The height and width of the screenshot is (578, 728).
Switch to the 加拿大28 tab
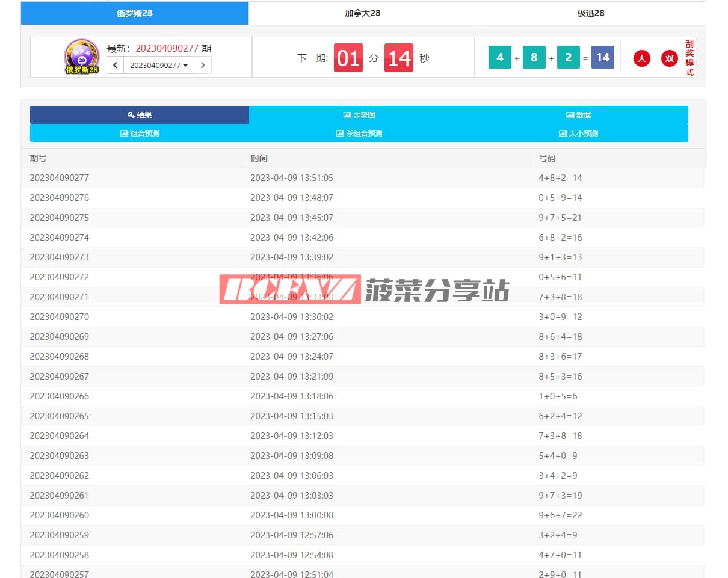point(362,13)
